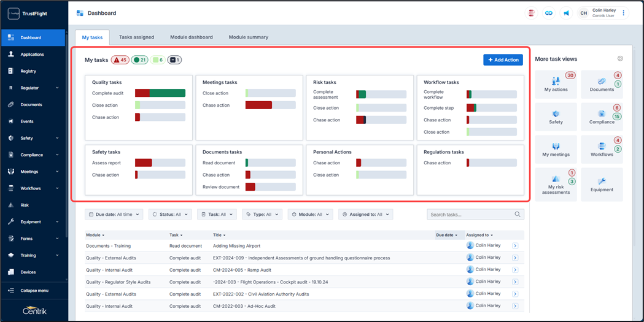Click the Search tasks input field
The width and height of the screenshot is (644, 322).
(470, 215)
